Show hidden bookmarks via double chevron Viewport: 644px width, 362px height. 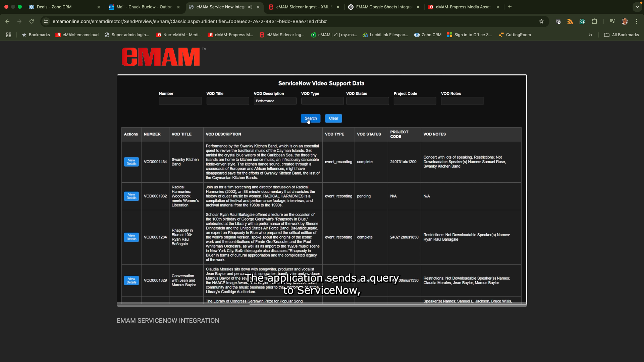[591, 35]
